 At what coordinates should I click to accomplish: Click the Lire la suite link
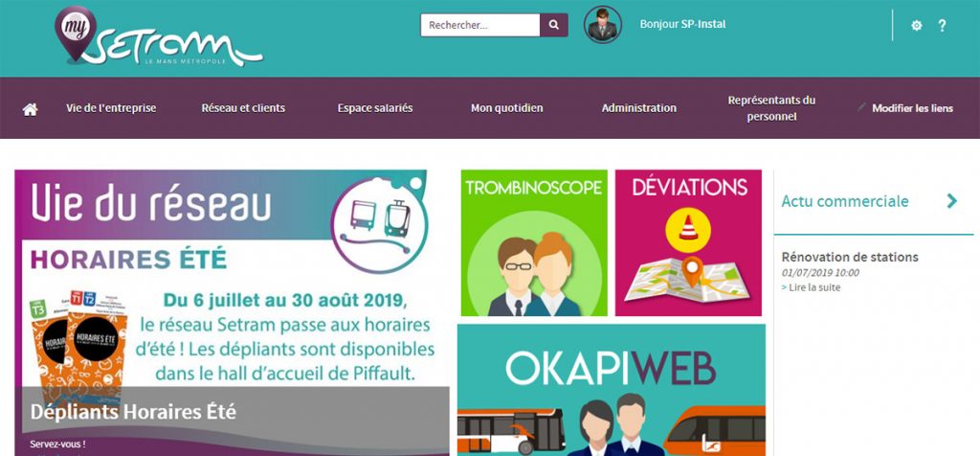812,287
